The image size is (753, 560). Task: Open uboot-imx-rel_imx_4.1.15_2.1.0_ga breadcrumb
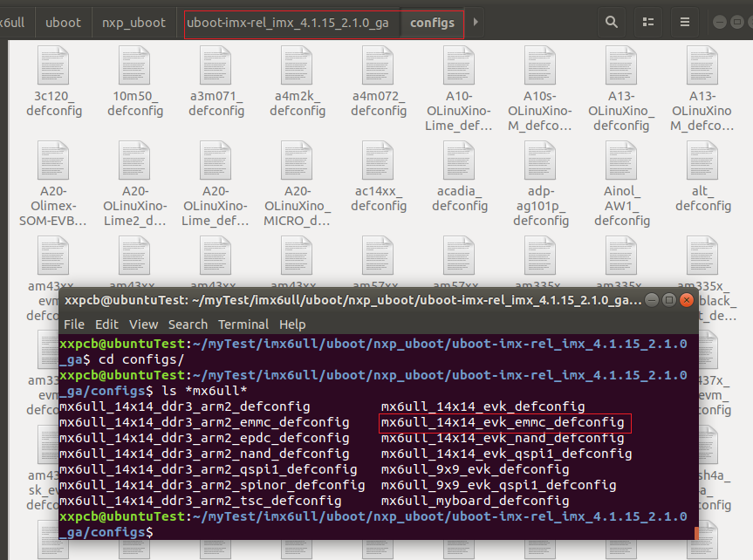288,23
